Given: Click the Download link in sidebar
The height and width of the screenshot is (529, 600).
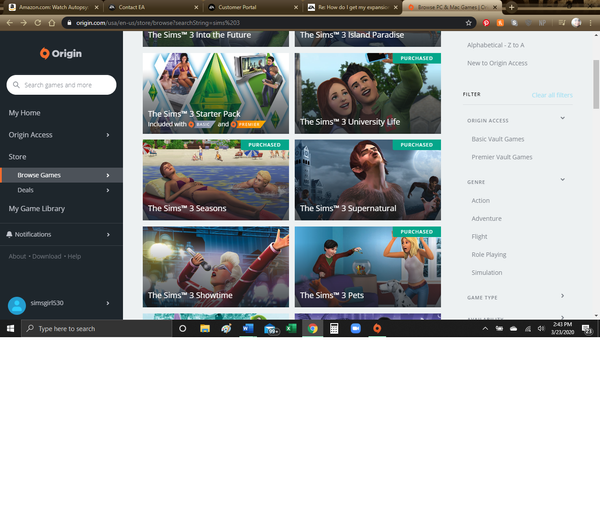Looking at the screenshot, I should pos(47,256).
